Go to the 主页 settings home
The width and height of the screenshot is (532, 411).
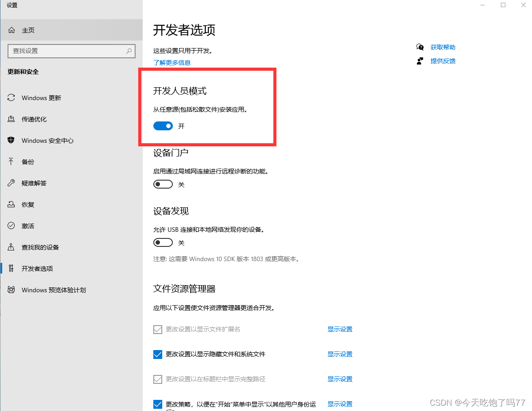tap(28, 30)
